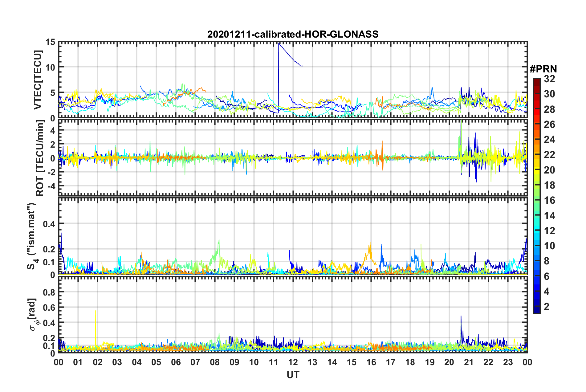Click the 22 tick label on the PRN colorbar

pos(549,155)
